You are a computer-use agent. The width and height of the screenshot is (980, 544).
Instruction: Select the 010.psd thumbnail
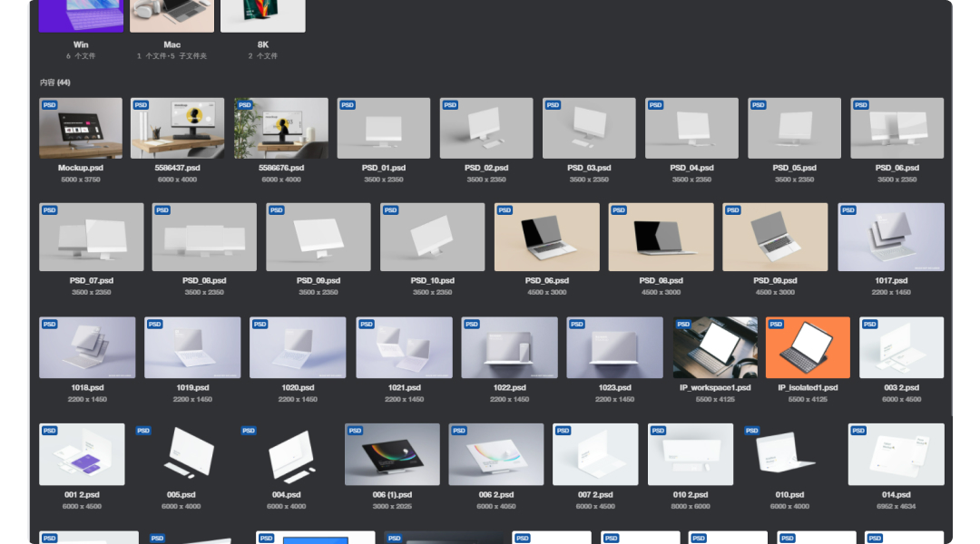coord(790,454)
